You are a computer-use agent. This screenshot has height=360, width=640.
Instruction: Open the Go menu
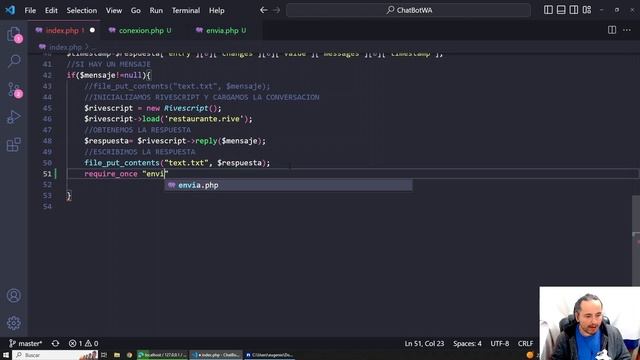[x=136, y=10]
